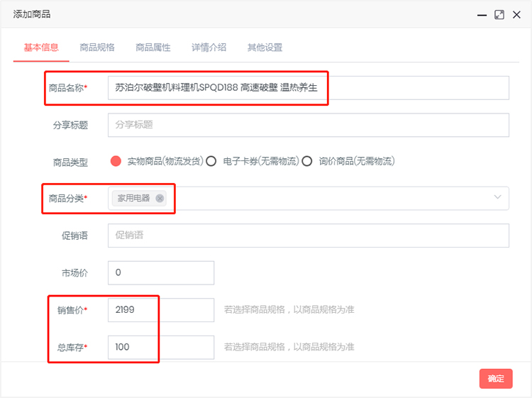Confirm with the 确定 button
532x398 pixels.
496,379
